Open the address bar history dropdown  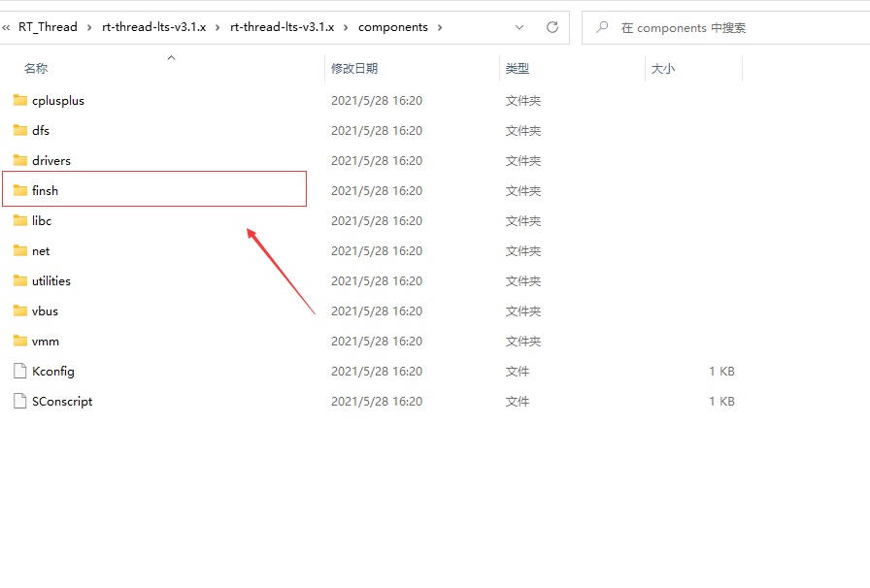[x=519, y=27]
